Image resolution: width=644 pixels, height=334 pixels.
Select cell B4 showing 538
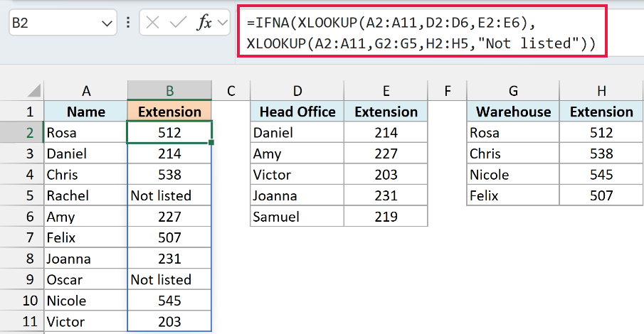click(169, 175)
